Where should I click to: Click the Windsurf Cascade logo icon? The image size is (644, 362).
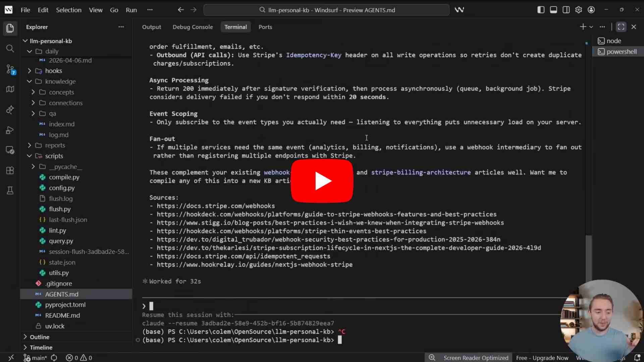(x=459, y=10)
